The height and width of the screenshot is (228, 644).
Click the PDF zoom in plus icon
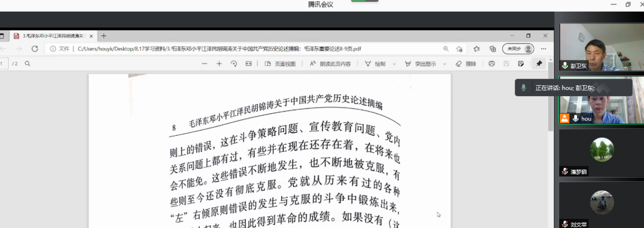point(219,64)
